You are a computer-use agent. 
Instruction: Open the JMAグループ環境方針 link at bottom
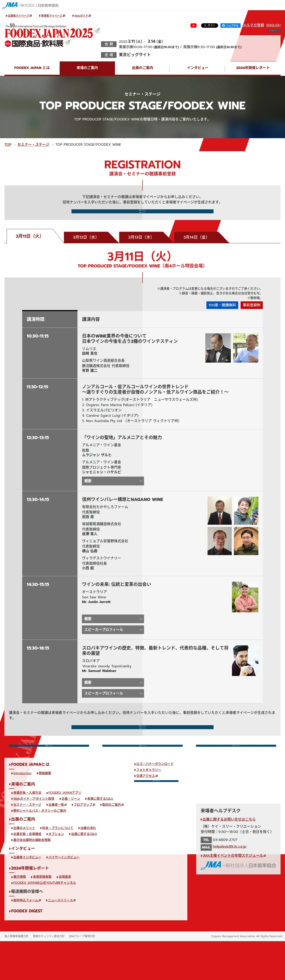click(82, 936)
